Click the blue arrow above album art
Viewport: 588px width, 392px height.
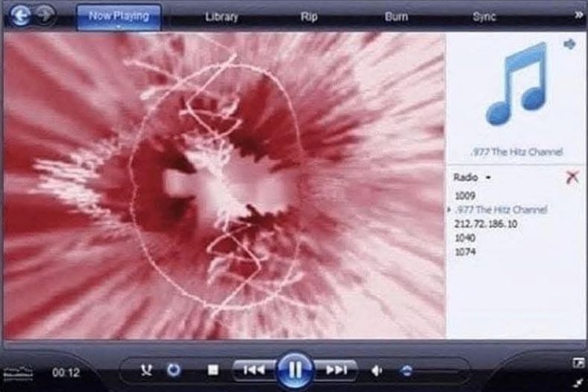coord(569,44)
